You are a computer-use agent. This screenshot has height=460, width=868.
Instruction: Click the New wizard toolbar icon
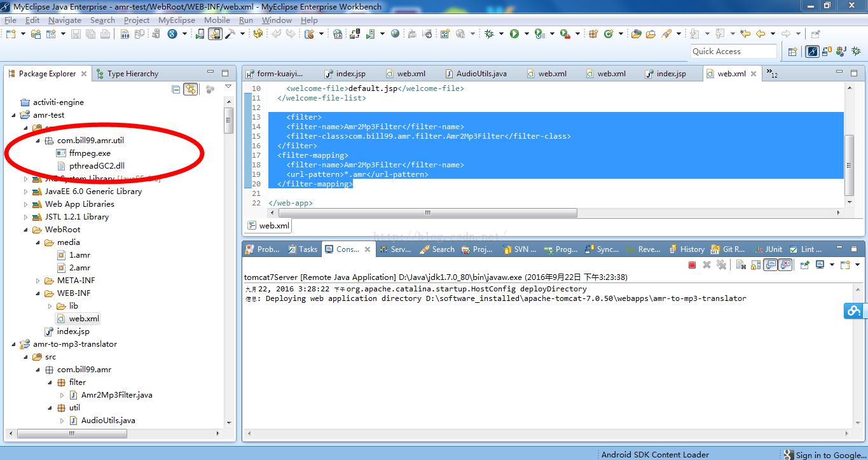[11, 34]
